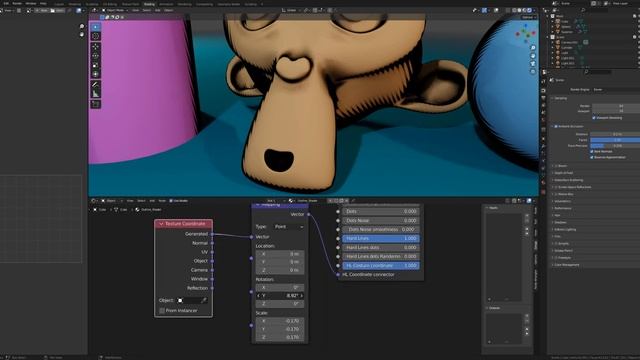This screenshot has height=360, width=640.
Task: Toggle the Ambient Occlusion checkbox
Action: 556,127
